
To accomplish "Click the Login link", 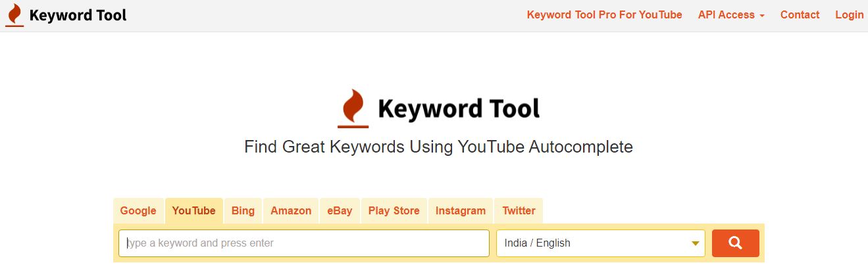I will click(849, 14).
